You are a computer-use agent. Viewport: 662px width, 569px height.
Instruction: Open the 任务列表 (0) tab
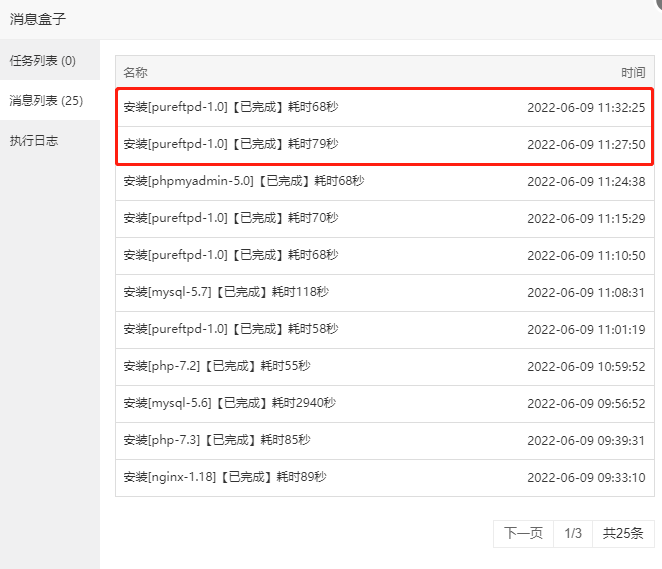(50, 61)
